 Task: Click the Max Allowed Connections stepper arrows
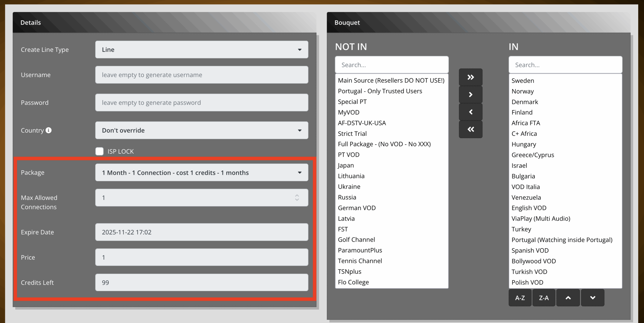(x=297, y=198)
